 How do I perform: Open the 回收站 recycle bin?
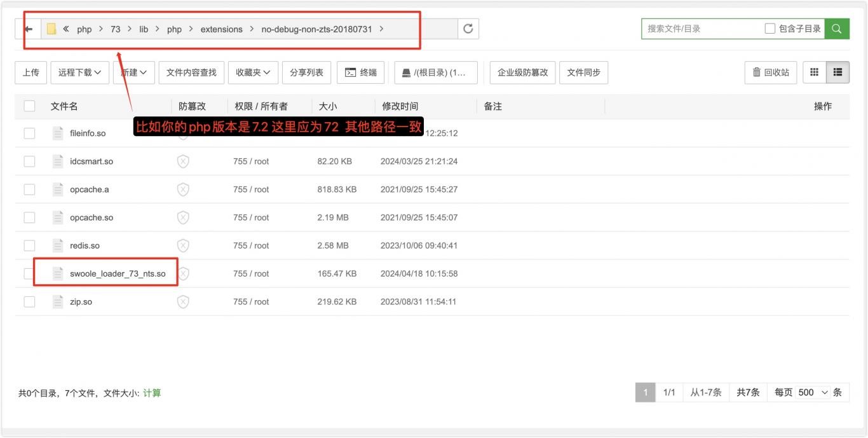pyautogui.click(x=770, y=72)
